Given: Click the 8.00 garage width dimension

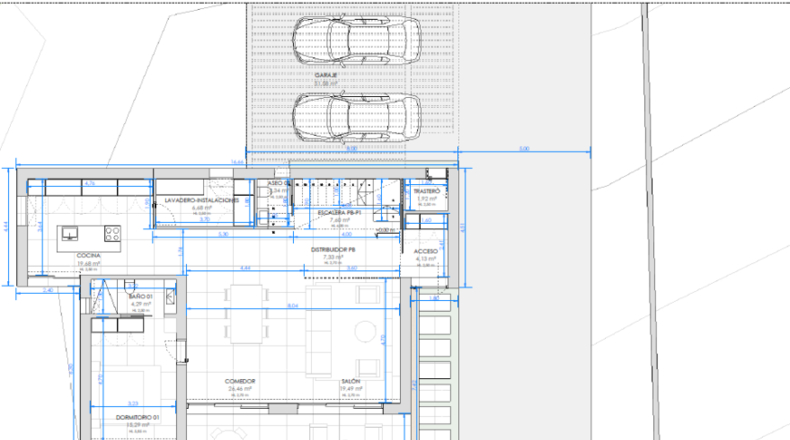Looking at the screenshot, I should coord(352,149).
